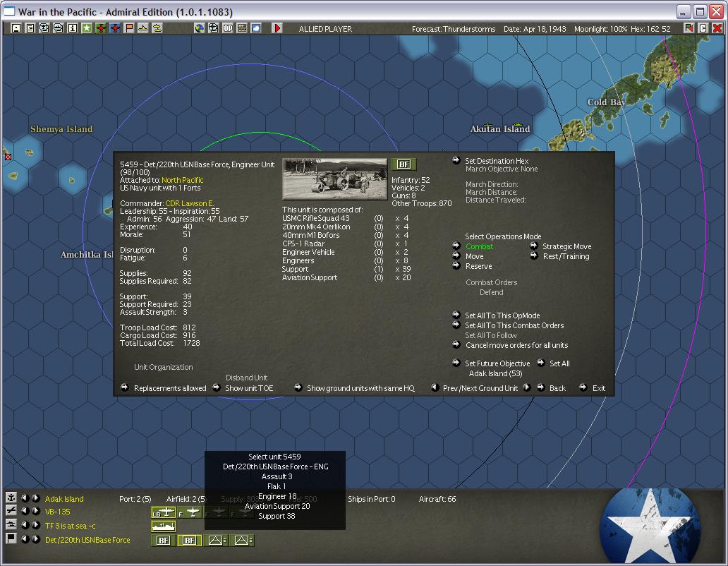This screenshot has height=566, width=728.
Task: Select the highlighted second BF unit icon
Action: pos(190,540)
